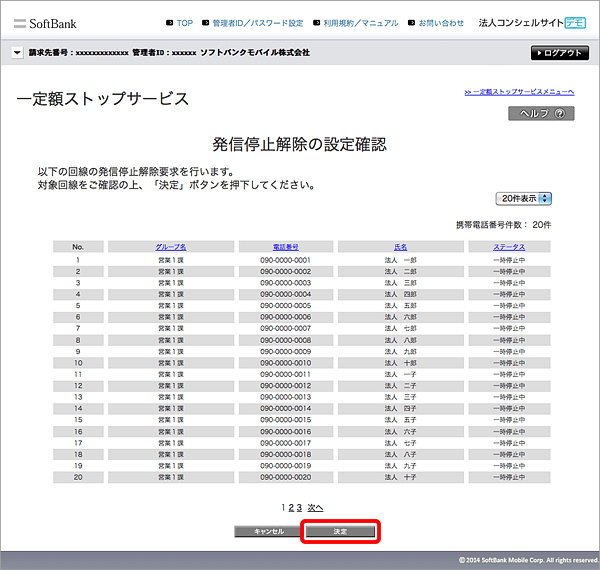Viewport: 600px width, 570px height.
Task: Sort table by グループ名 column
Action: click(x=171, y=247)
